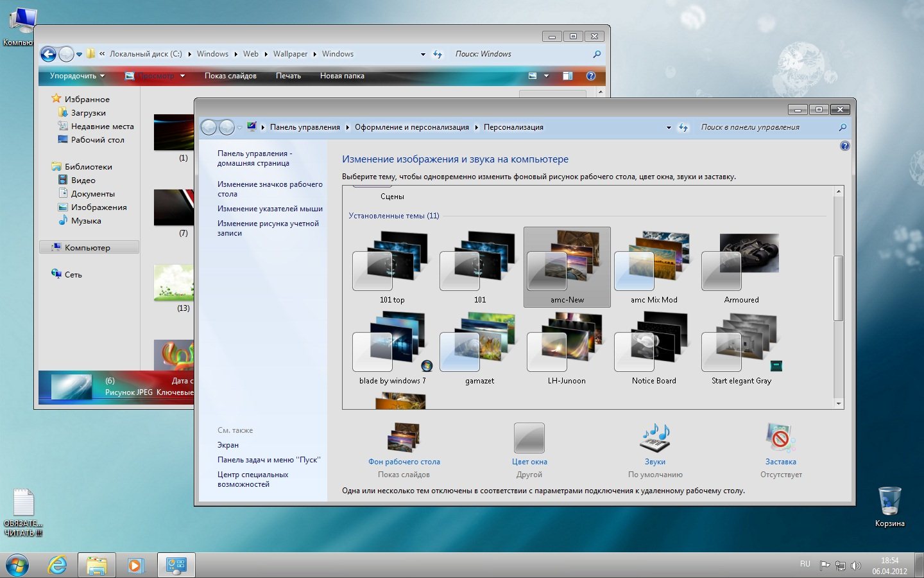Image resolution: width=924 pixels, height=578 pixels.
Task: Open Изменение значков рабочего стола link
Action: click(x=269, y=189)
